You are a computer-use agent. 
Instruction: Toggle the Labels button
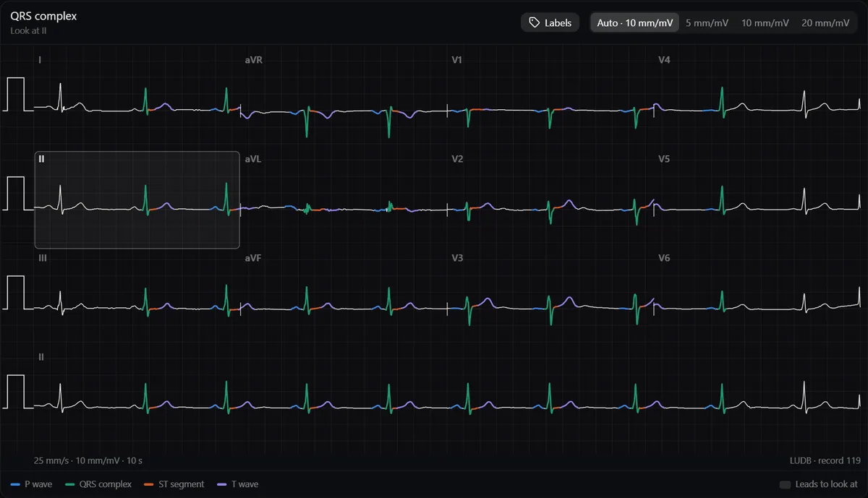pyautogui.click(x=550, y=22)
